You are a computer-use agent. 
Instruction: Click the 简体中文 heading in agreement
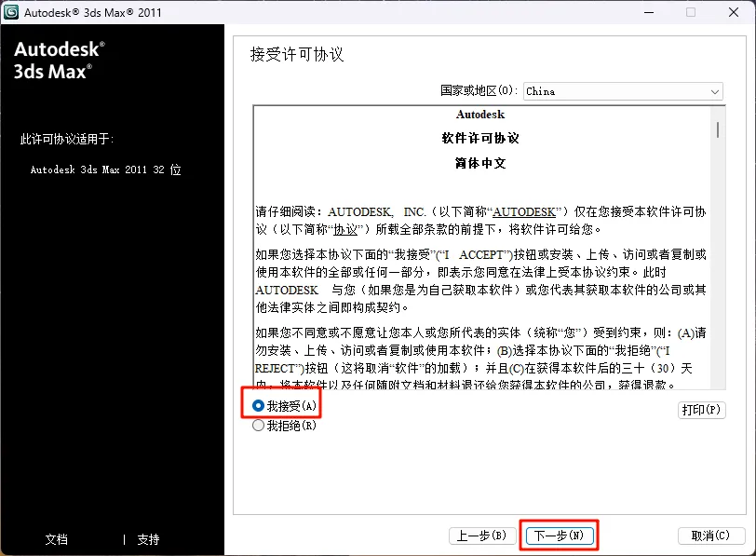[480, 163]
